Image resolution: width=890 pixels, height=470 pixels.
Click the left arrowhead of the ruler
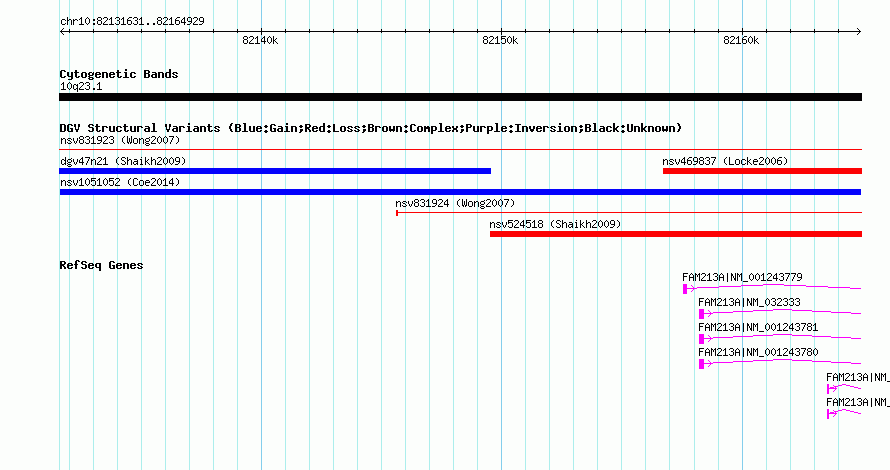click(62, 31)
